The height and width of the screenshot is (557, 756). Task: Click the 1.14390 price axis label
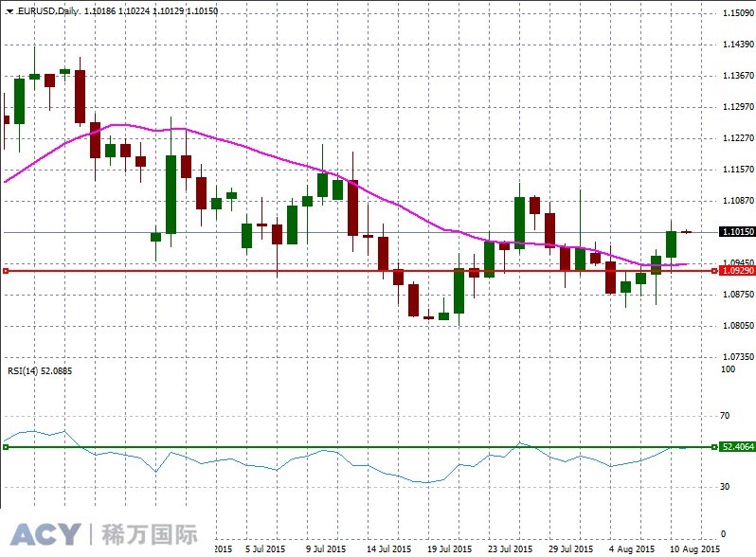[738, 45]
